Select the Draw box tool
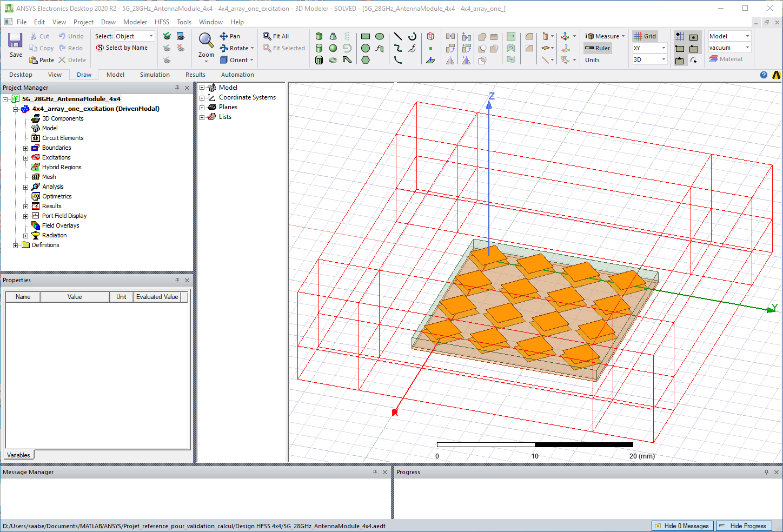Image resolution: width=783 pixels, height=532 pixels. pyautogui.click(x=319, y=36)
